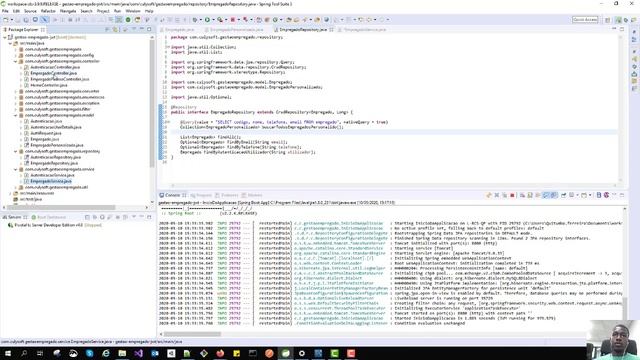Select EmpregadoController.java in Package Explorer
The image size is (640, 360).
[x=53, y=73]
